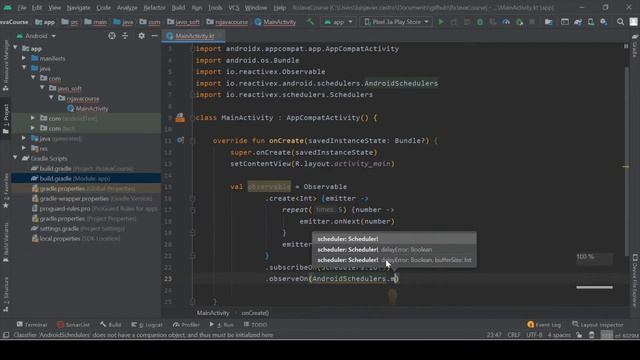
Task: Open the Profiler tool window
Action: point(186,325)
